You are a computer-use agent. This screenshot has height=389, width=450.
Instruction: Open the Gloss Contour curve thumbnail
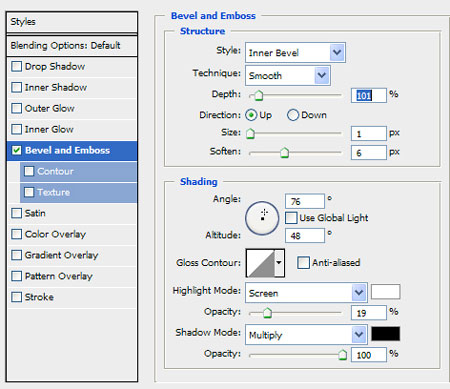click(x=260, y=263)
